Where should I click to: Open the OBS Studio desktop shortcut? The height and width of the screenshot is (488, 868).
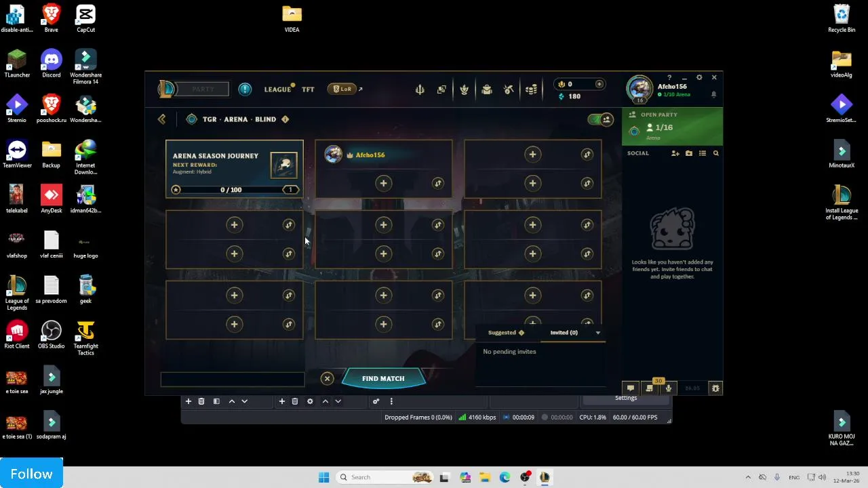tap(52, 335)
